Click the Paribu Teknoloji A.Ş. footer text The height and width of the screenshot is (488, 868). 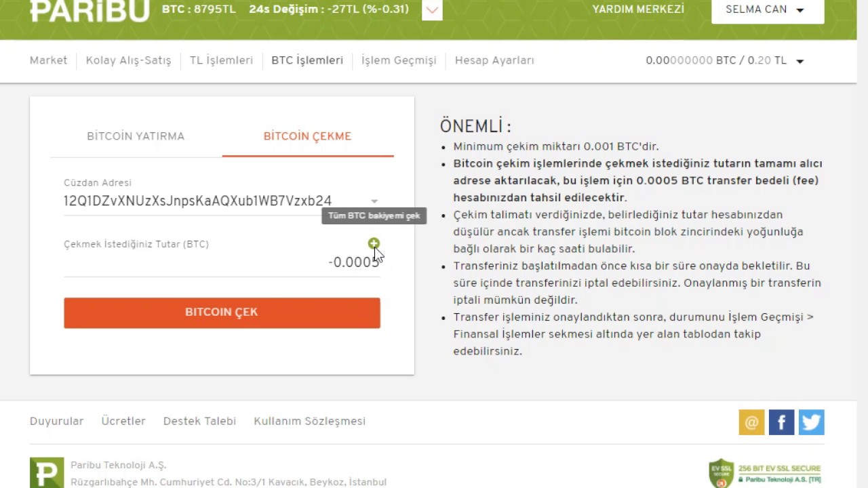[118, 465]
